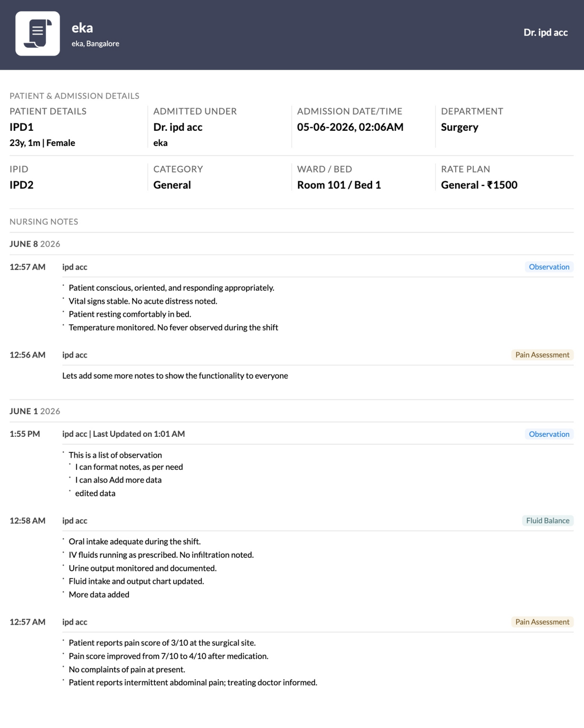Select the admission date 05-06-2026, 02:06AM
This screenshot has height=728, width=584.
tap(350, 127)
